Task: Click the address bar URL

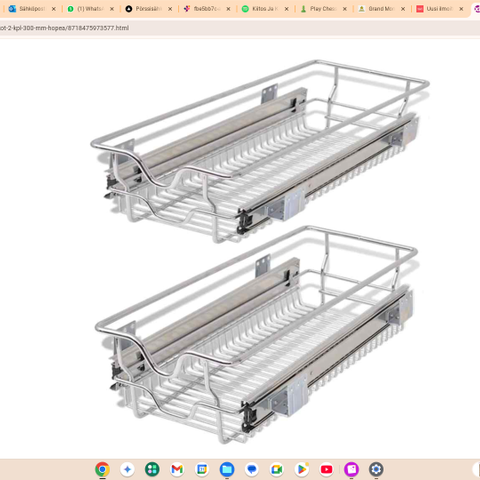Action: (64, 28)
